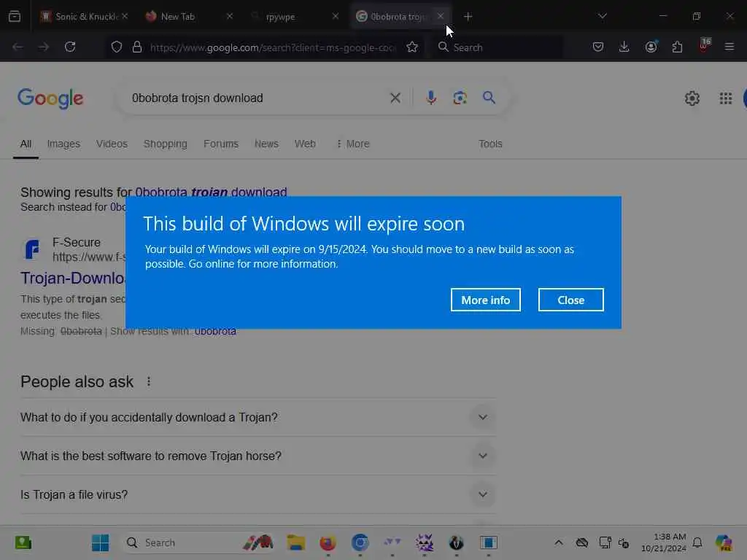Open the Extensions puzzle icon
Image resolution: width=747 pixels, height=560 pixels.
[677, 47]
